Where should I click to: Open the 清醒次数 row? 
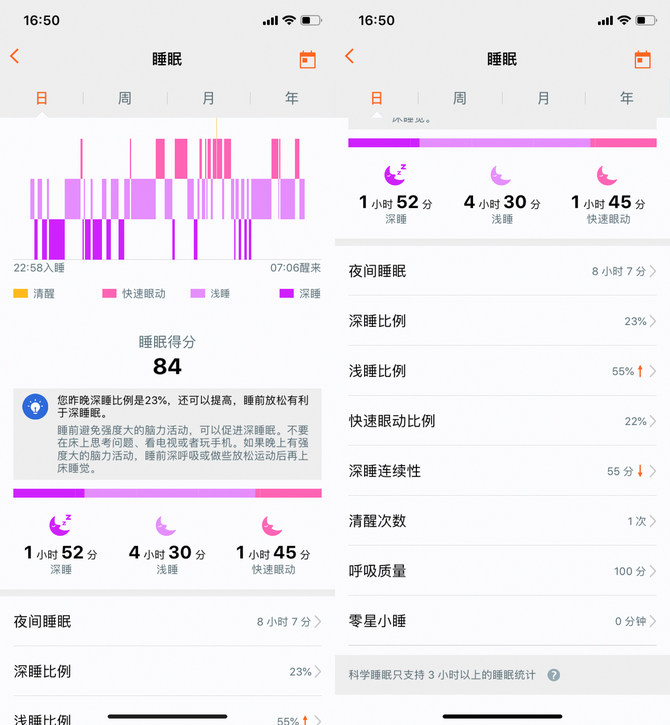tap(502, 521)
